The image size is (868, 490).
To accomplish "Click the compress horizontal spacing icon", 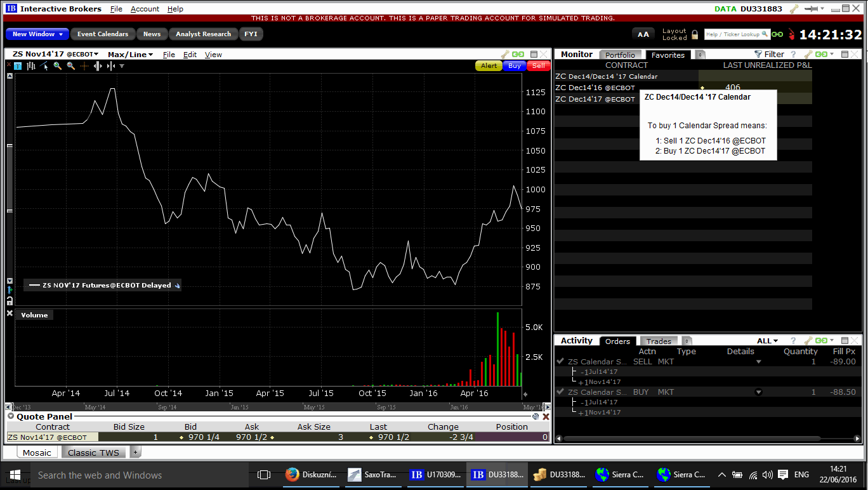I will 111,66.
